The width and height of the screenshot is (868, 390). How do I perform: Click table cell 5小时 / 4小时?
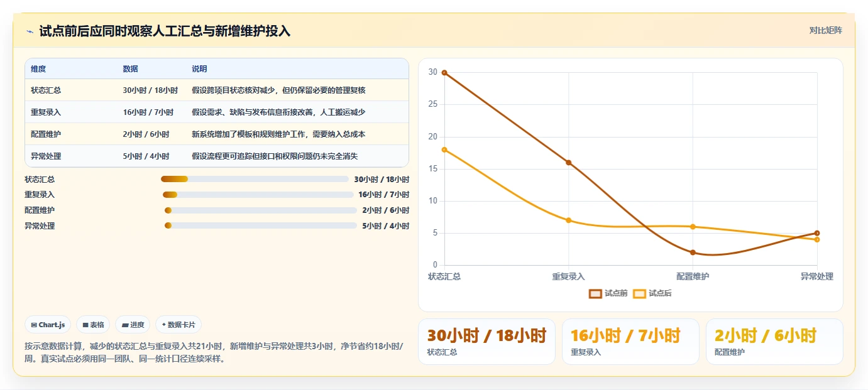(x=146, y=156)
